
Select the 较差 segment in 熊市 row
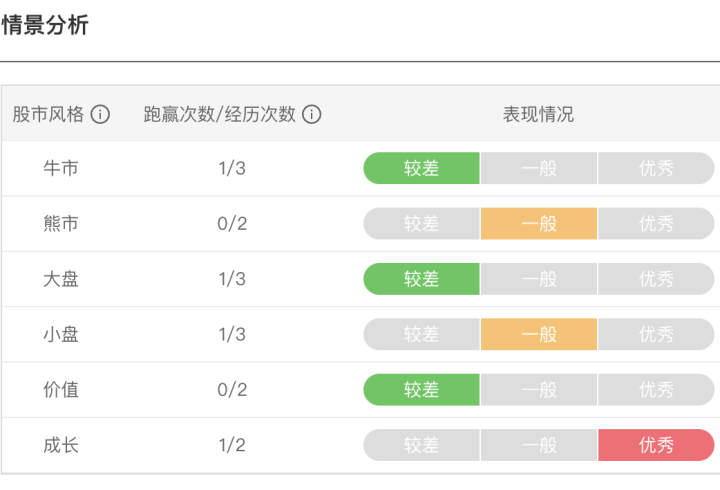[422, 224]
